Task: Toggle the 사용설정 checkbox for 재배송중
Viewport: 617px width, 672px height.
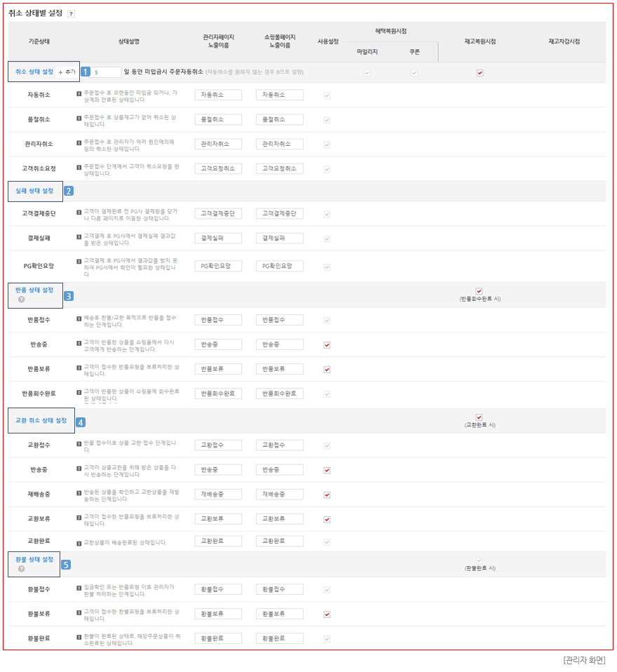Action: [x=327, y=495]
